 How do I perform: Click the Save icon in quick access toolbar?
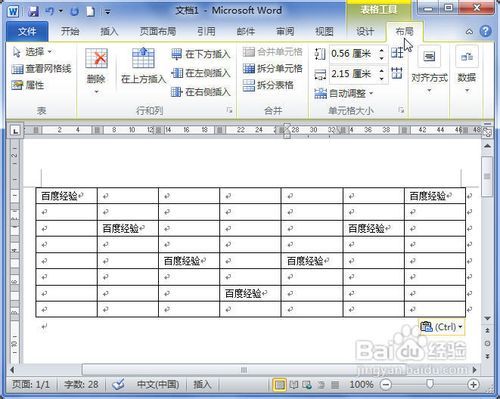33,12
